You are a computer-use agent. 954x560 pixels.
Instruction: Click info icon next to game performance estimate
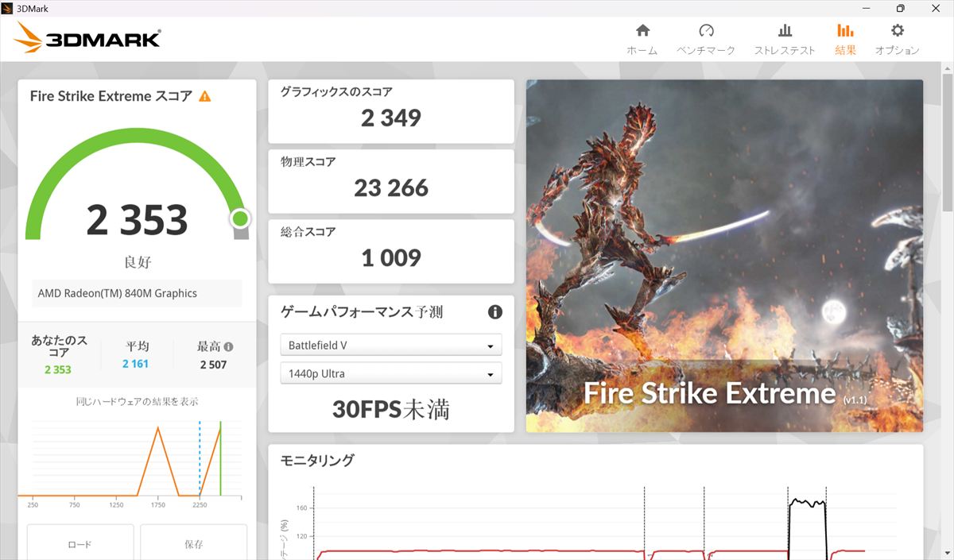[494, 312]
